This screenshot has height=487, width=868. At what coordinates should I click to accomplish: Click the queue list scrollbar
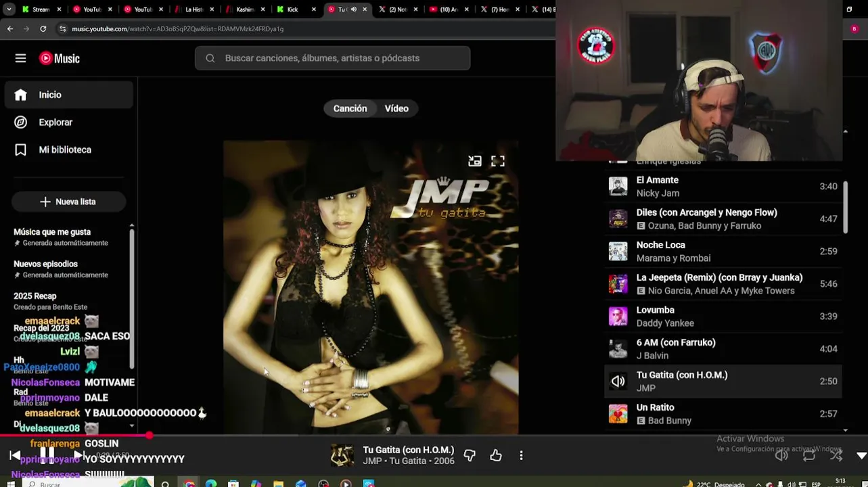coord(845,207)
